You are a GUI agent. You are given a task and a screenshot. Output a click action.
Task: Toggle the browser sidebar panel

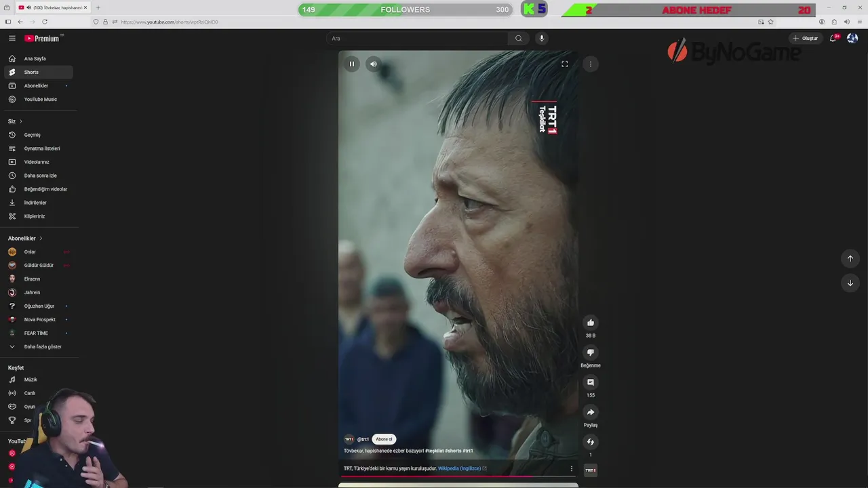[8, 22]
